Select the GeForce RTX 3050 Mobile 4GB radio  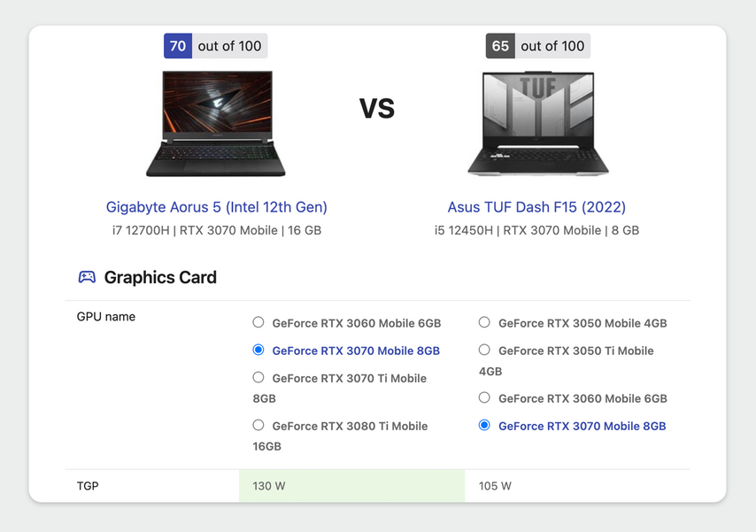(x=484, y=322)
